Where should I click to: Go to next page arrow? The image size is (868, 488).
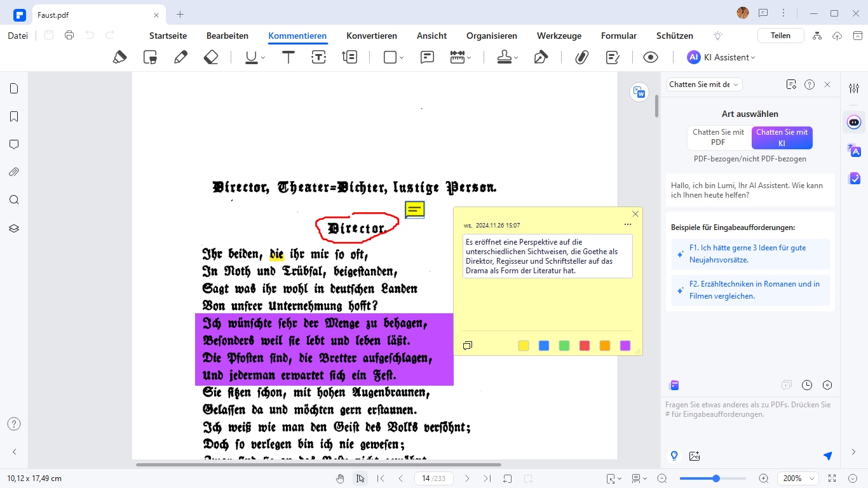(x=467, y=478)
